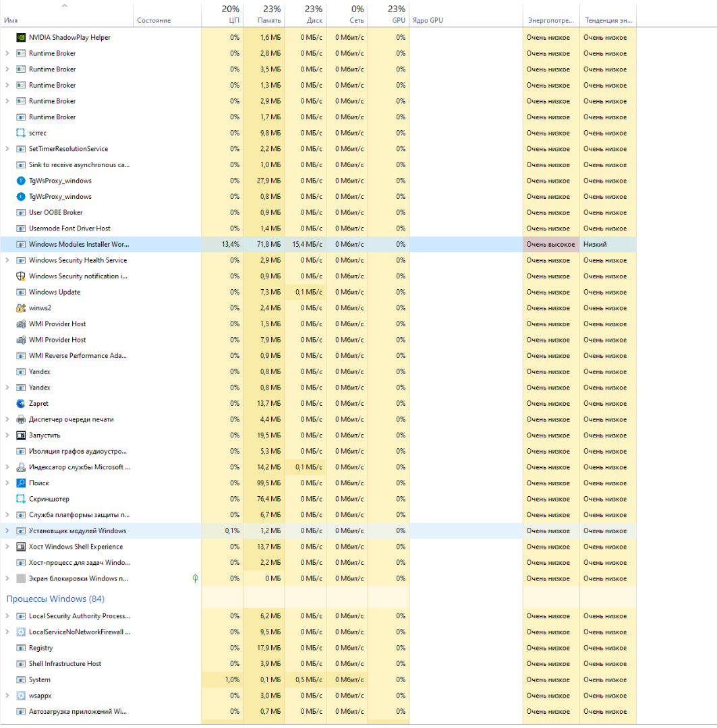Click the Процессы Windows (84) group header

(55, 599)
